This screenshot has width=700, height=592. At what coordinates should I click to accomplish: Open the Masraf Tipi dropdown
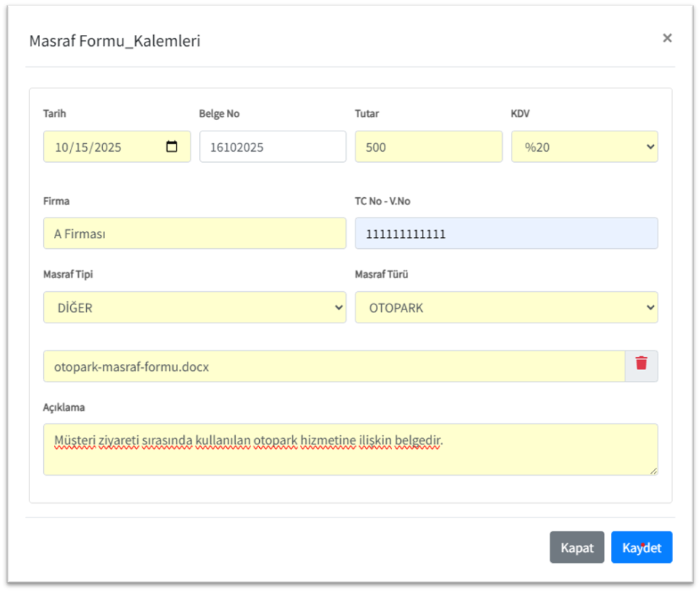194,308
